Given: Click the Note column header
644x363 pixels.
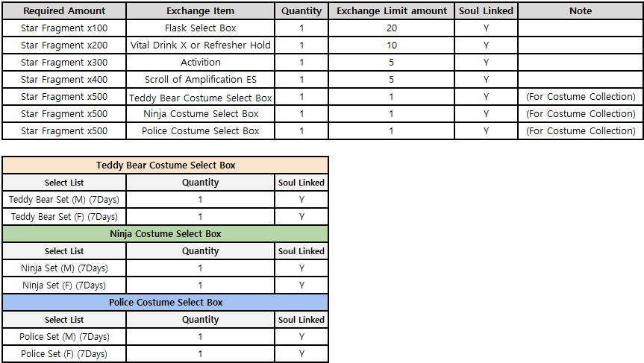Looking at the screenshot, I should (580, 11).
